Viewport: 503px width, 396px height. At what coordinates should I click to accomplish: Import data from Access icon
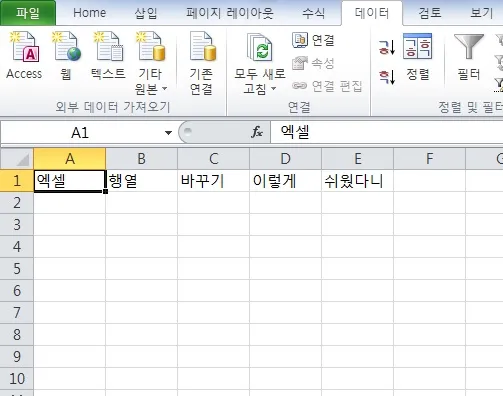tap(24, 47)
